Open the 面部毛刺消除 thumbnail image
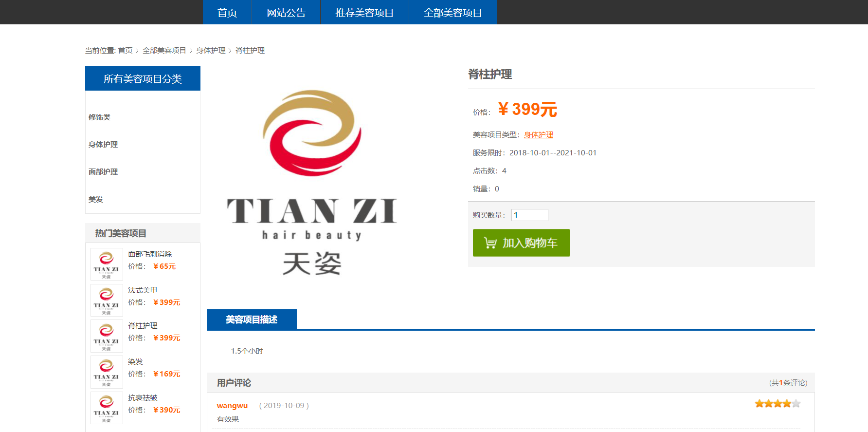The height and width of the screenshot is (432, 868). coord(107,264)
